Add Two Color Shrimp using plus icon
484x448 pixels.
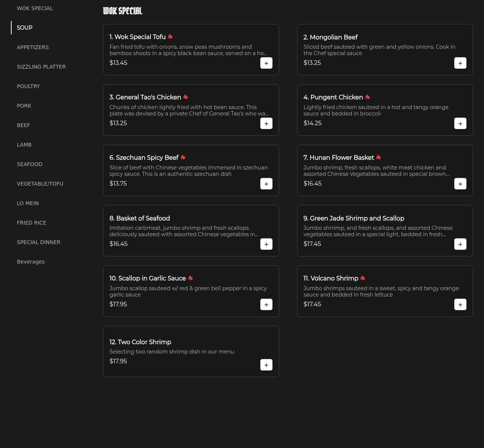pyautogui.click(x=266, y=365)
